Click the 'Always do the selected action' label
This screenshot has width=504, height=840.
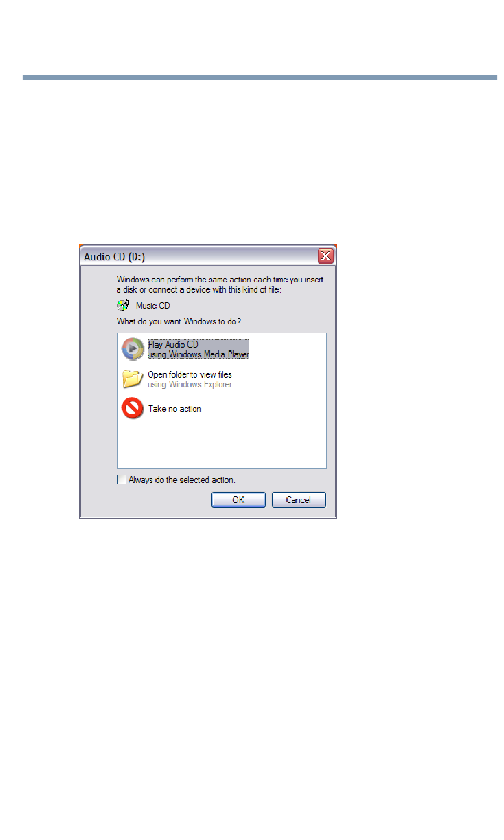pyautogui.click(x=182, y=480)
